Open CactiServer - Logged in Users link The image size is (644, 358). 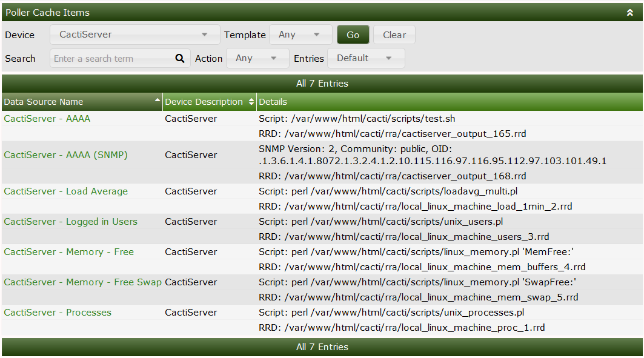pyautogui.click(x=71, y=222)
